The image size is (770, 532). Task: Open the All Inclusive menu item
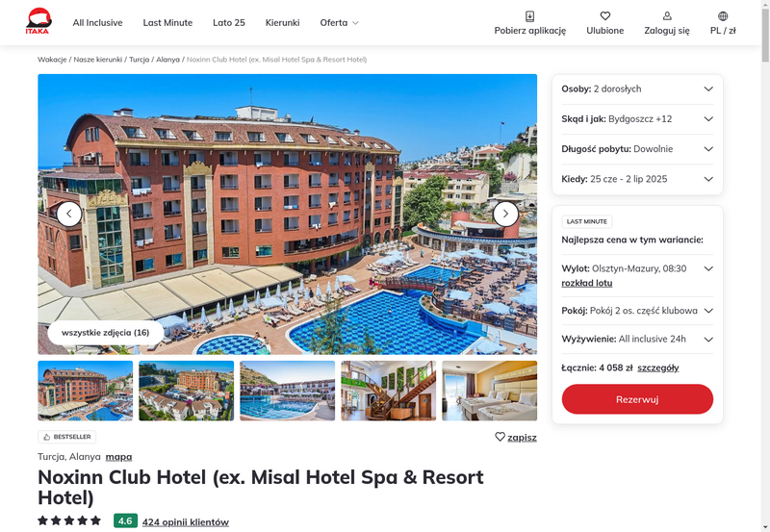tap(98, 22)
